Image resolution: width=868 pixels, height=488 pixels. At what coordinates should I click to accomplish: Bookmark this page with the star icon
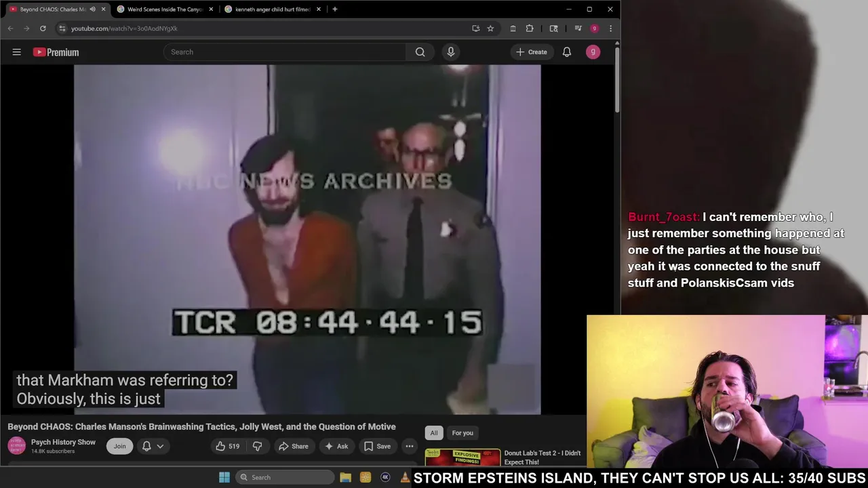click(490, 28)
